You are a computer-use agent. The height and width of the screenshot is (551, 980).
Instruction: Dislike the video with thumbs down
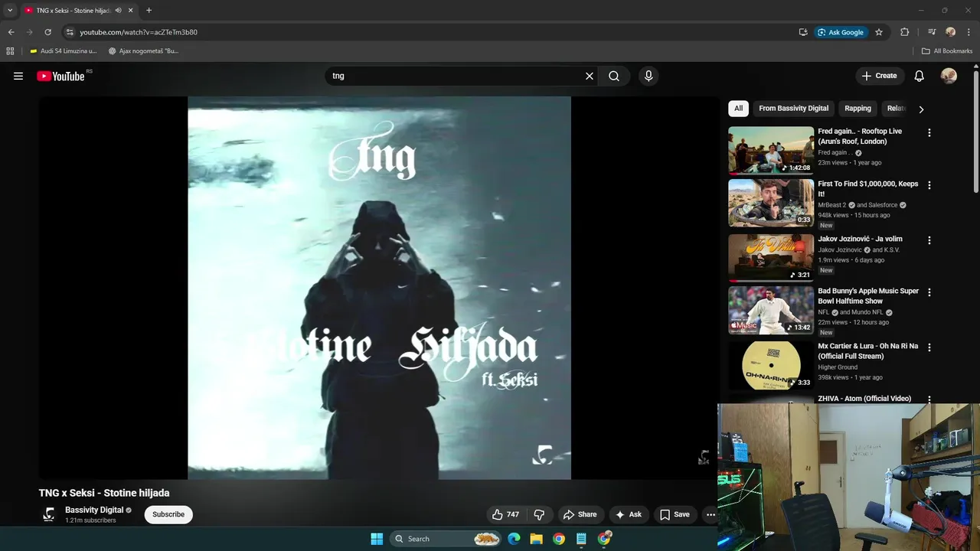click(x=539, y=514)
